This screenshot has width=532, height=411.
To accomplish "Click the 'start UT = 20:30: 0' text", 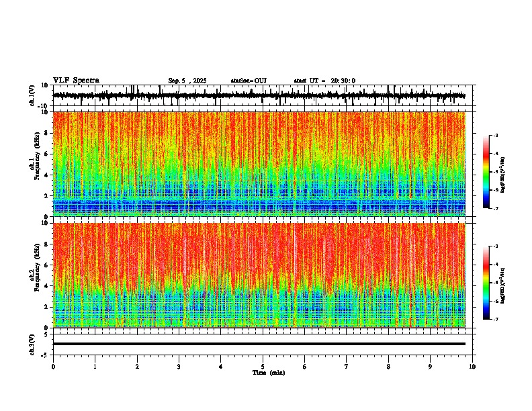I will click(x=324, y=81).
